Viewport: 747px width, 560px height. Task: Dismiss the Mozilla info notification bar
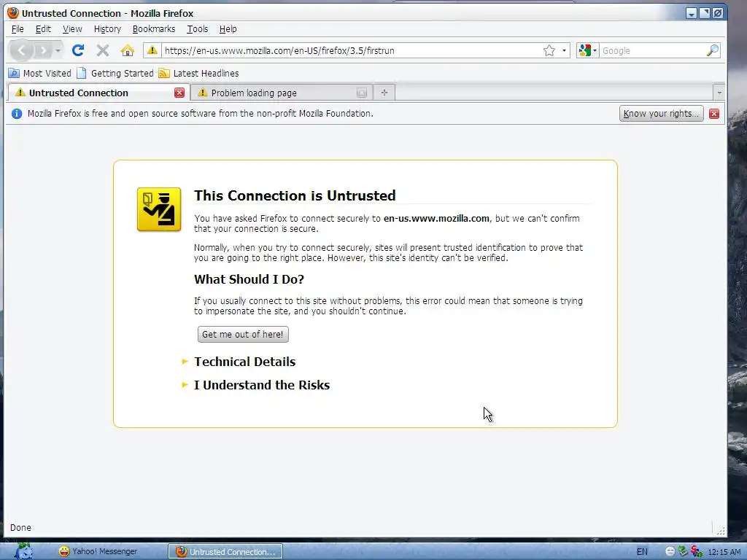pyautogui.click(x=713, y=113)
